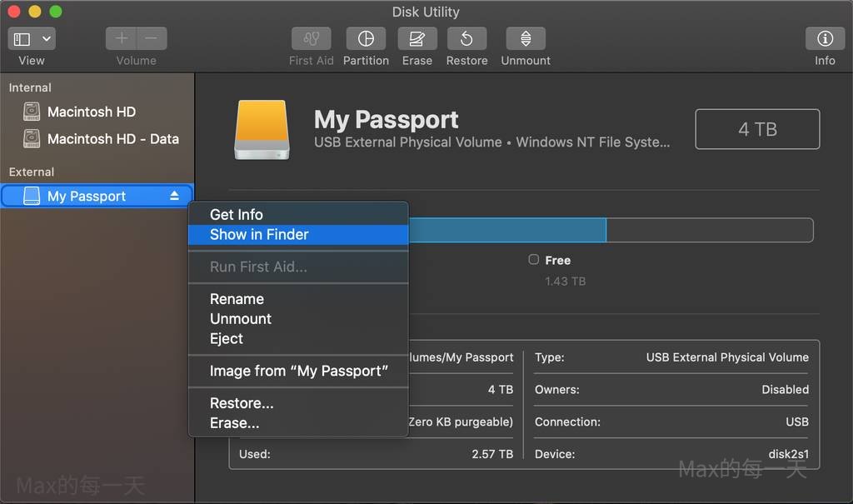The width and height of the screenshot is (853, 504).
Task: Click the Partition toolbar icon
Action: (x=366, y=39)
